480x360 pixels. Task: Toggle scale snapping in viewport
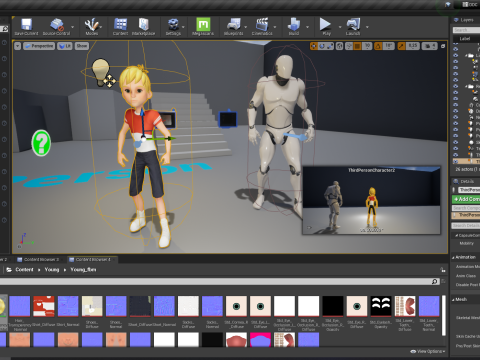[x=401, y=46]
